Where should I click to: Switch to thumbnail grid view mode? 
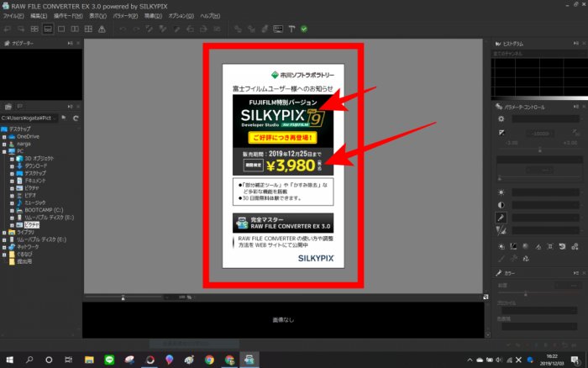point(34,29)
